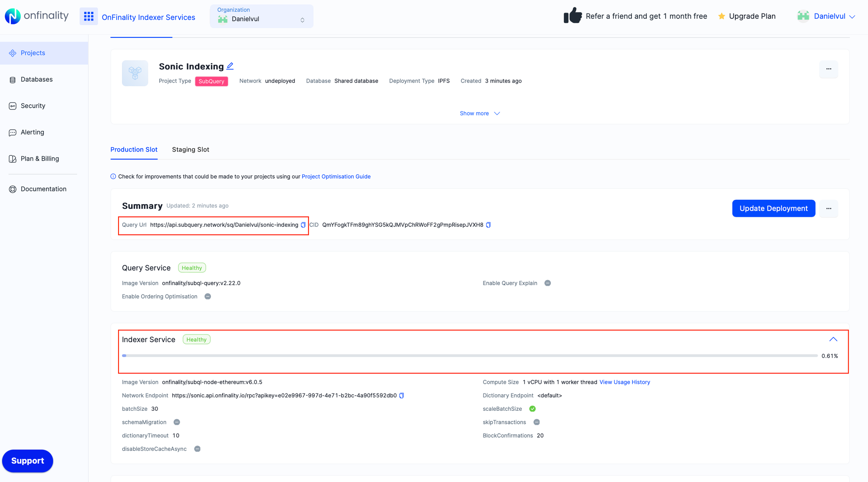Viewport: 868px width, 482px height.
Task: Open the Databases section
Action: [x=37, y=79]
